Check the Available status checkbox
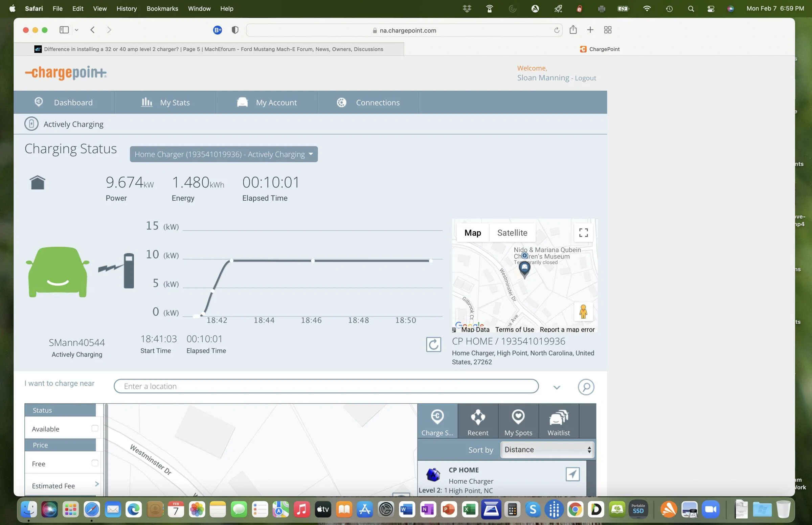812x525 pixels. [x=95, y=428]
